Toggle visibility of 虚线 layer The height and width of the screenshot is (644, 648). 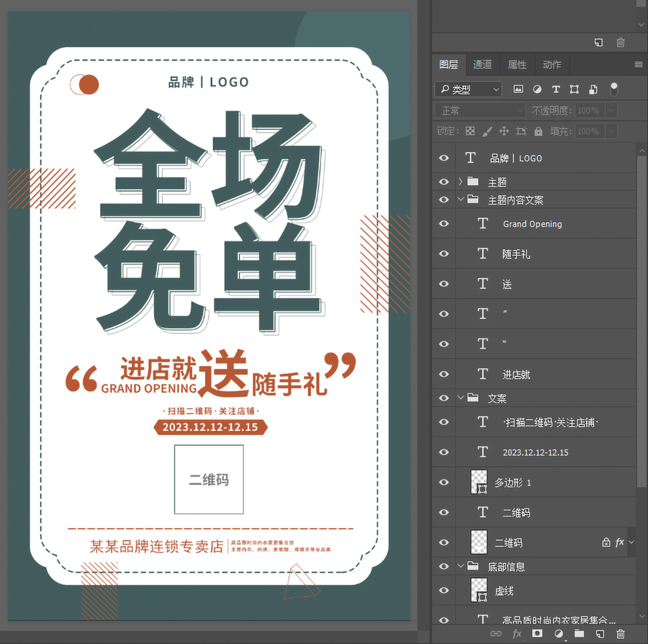(x=444, y=590)
